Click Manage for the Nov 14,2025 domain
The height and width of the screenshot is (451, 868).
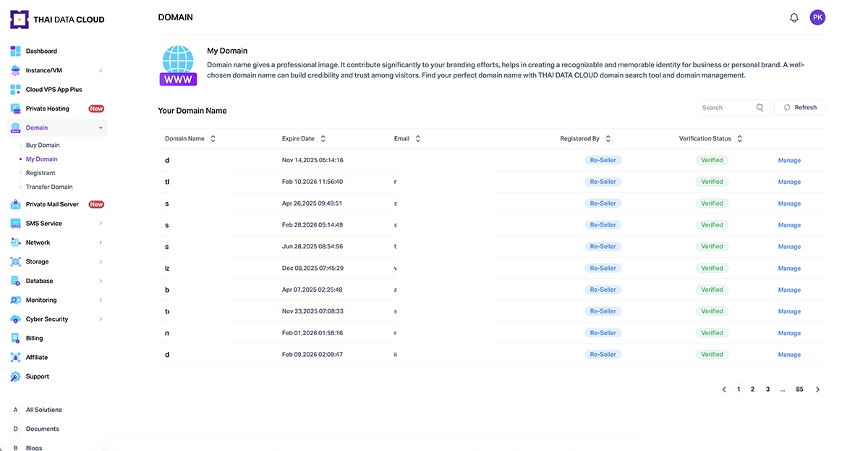789,161
